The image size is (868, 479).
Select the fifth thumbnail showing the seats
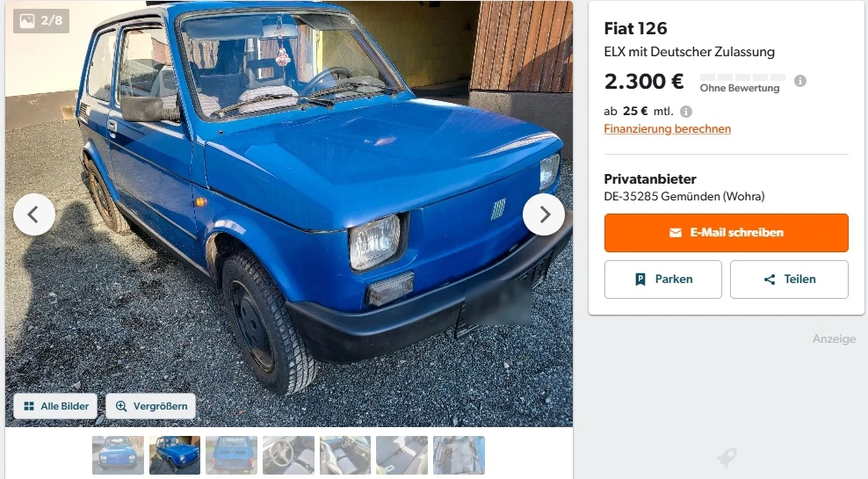(345, 455)
